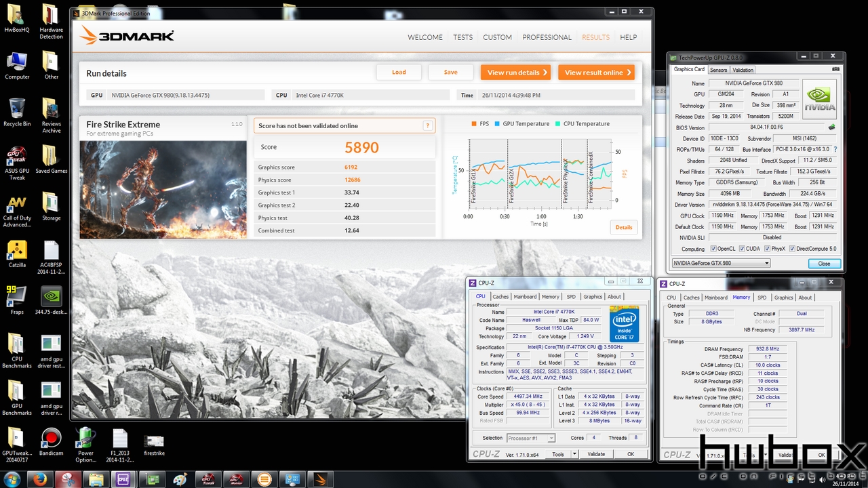Open the AC4BFSP text file icon
Image resolution: width=868 pixels, height=488 pixels.
pyautogui.click(x=52, y=257)
